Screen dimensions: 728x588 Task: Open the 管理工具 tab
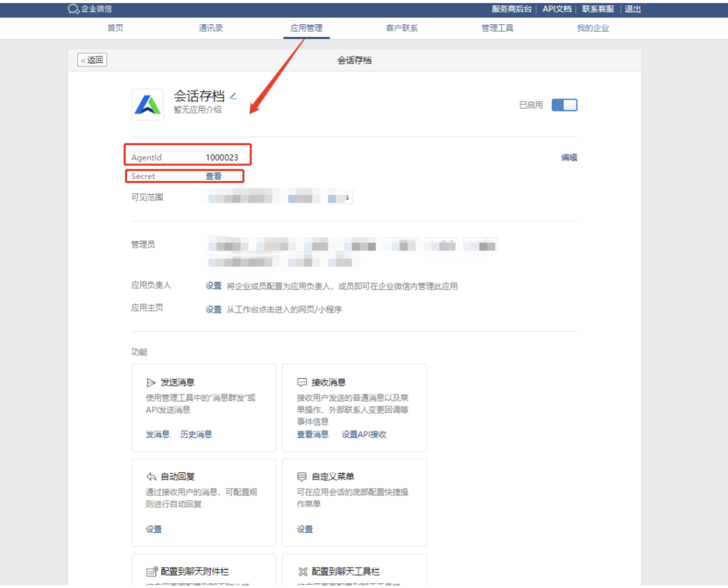click(497, 28)
